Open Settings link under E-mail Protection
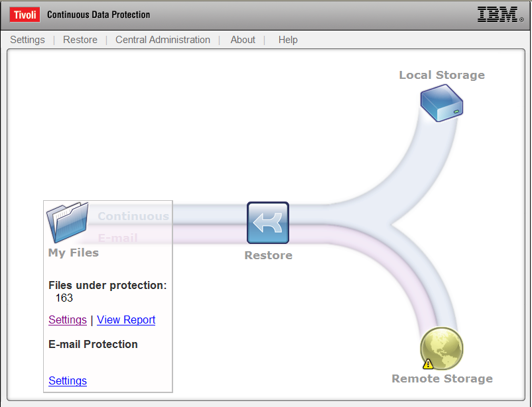The width and height of the screenshot is (532, 407). [x=68, y=381]
